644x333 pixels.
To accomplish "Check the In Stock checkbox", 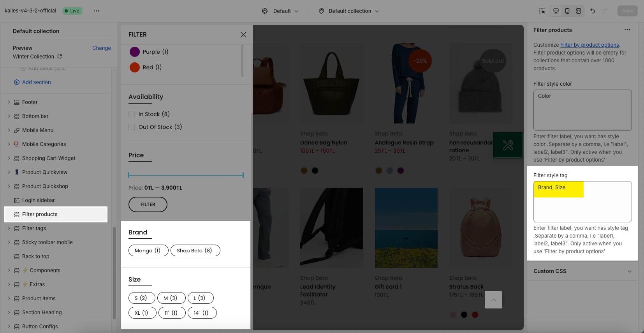I will click(x=132, y=114).
